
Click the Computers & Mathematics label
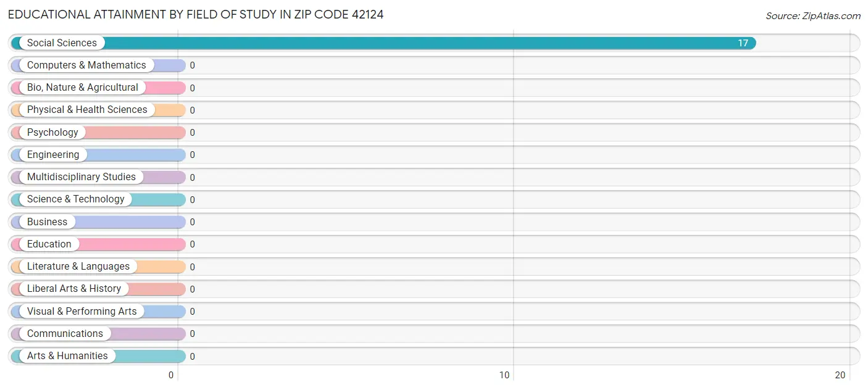pos(86,65)
